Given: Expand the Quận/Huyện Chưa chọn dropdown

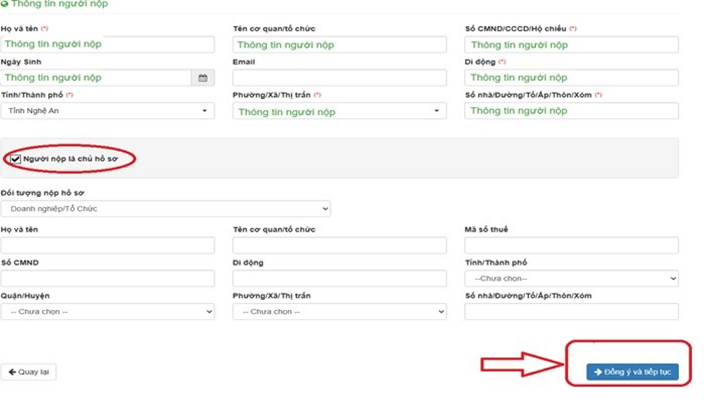Looking at the screenshot, I should [x=107, y=311].
